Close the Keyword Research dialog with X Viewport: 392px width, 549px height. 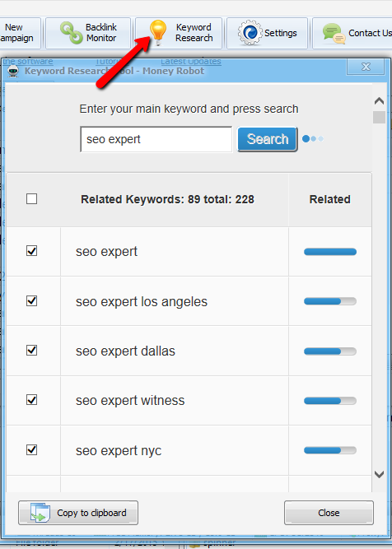(366, 67)
